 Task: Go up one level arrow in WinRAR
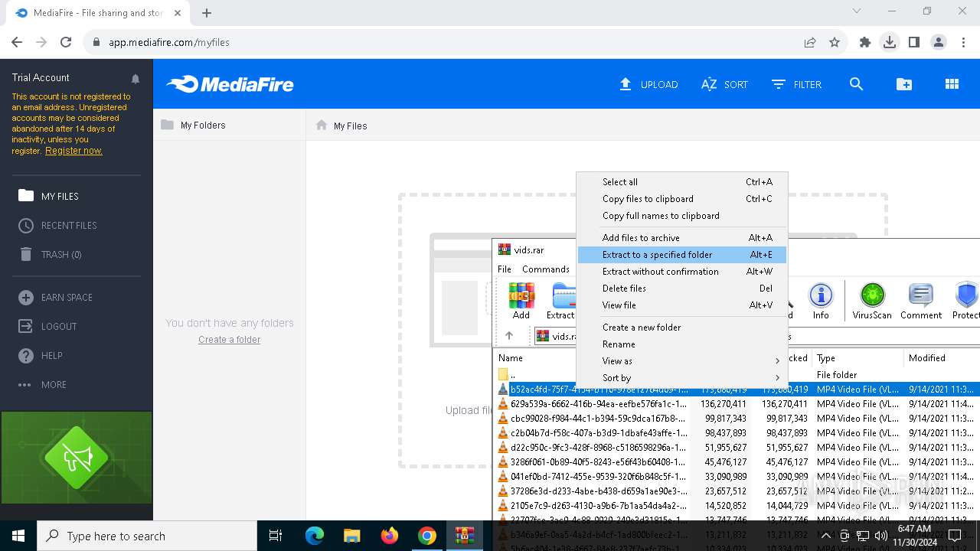tap(509, 336)
